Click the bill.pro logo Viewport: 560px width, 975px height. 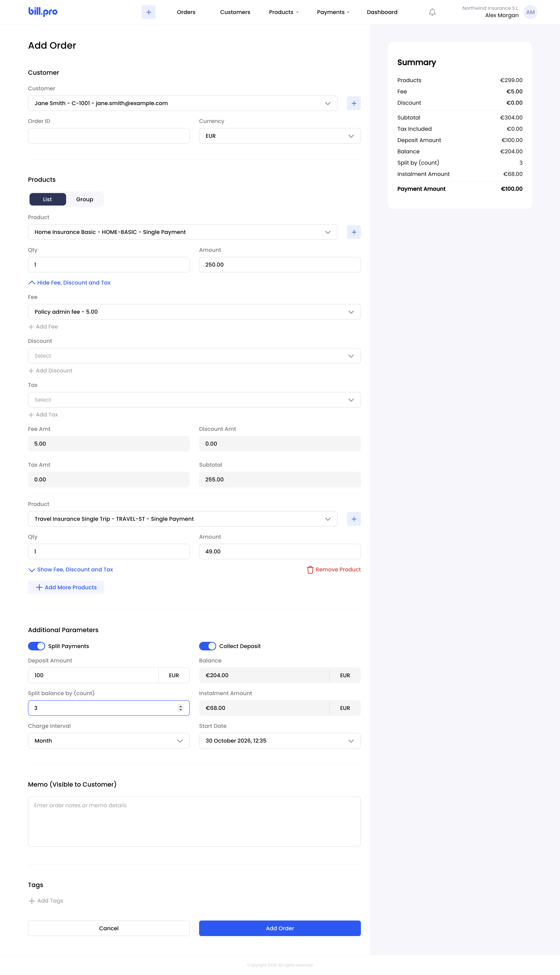[x=43, y=12]
